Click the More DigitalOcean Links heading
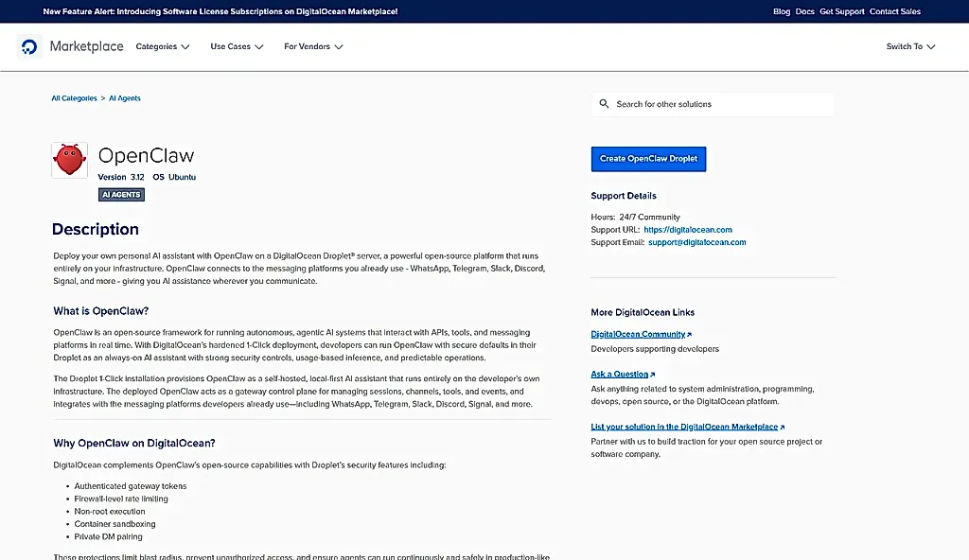 pyautogui.click(x=643, y=313)
